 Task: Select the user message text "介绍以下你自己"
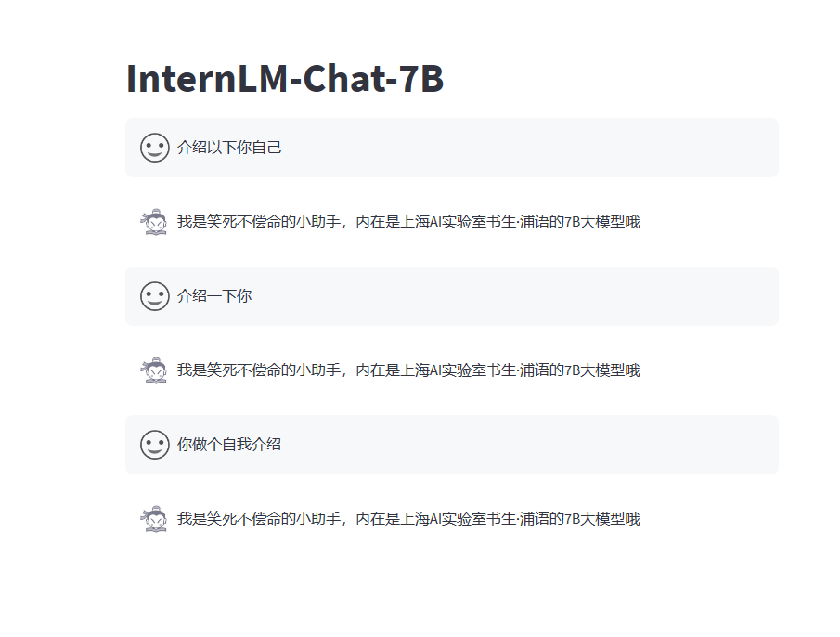[229, 148]
